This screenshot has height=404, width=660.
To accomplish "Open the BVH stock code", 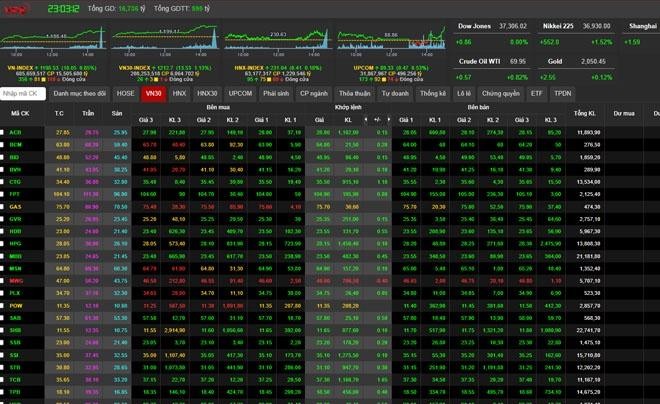I will (x=15, y=170).
